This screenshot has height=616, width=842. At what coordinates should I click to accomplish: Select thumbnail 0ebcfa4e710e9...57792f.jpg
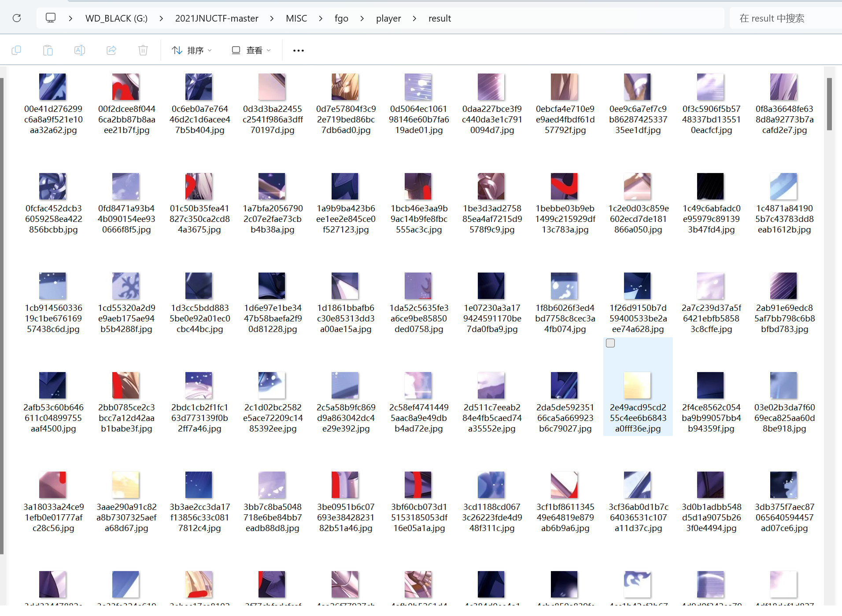tap(564, 87)
